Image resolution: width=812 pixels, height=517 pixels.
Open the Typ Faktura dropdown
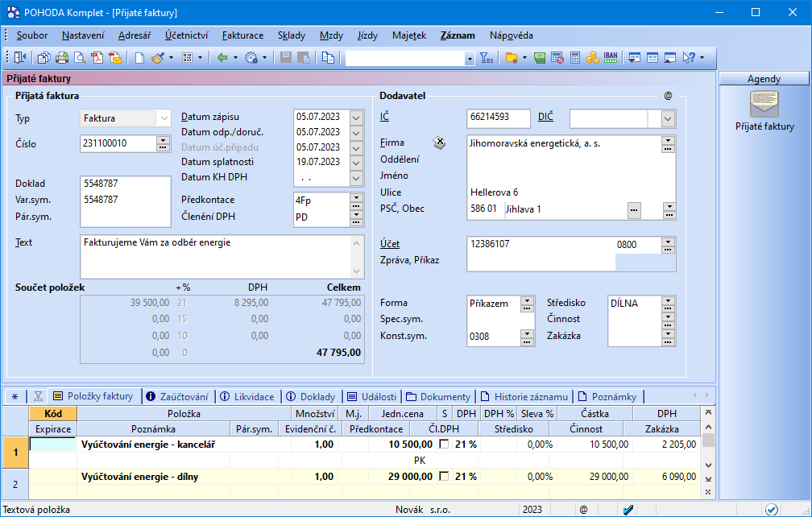(164, 118)
